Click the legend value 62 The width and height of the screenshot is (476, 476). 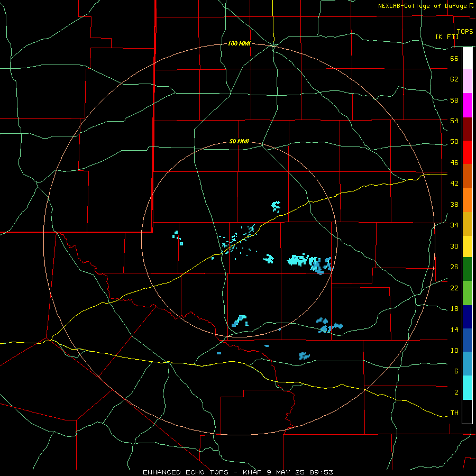tap(454, 79)
